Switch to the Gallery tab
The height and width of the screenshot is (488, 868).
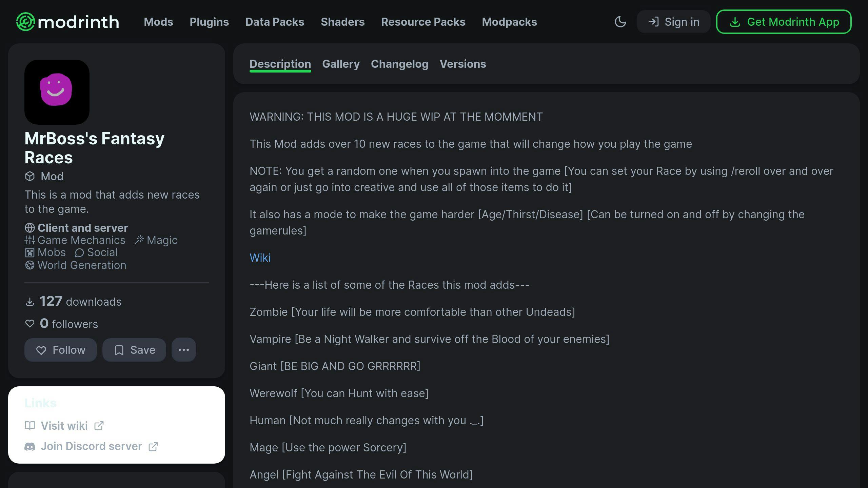(x=341, y=64)
